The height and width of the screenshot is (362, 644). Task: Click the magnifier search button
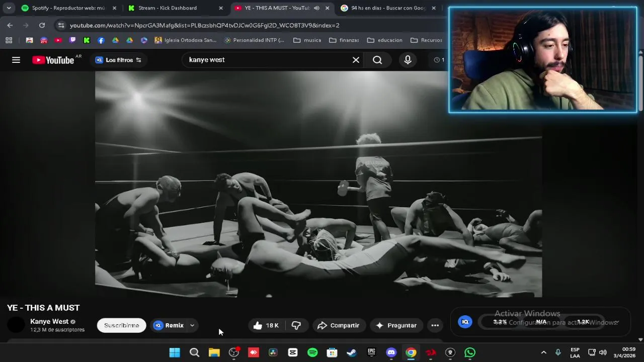[x=377, y=60]
